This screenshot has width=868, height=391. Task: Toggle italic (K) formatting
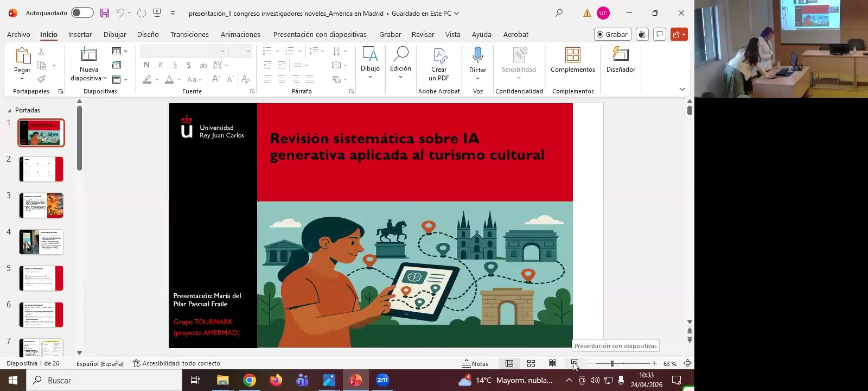161,65
